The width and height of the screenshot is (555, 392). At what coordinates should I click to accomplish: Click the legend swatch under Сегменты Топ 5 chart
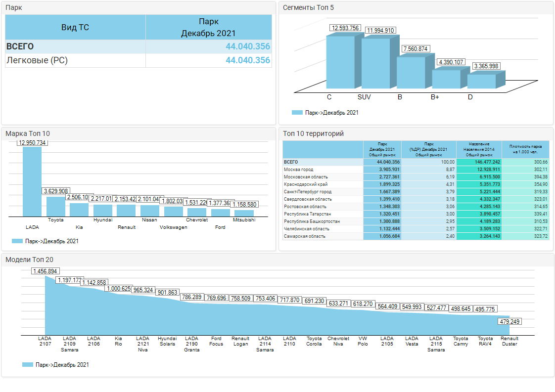pos(297,113)
